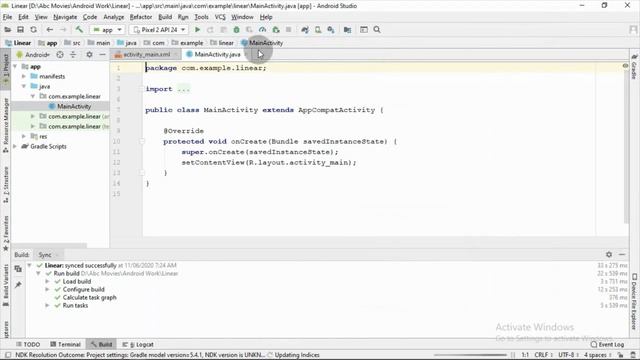Navigate forward with the right arrow

pos(62,30)
